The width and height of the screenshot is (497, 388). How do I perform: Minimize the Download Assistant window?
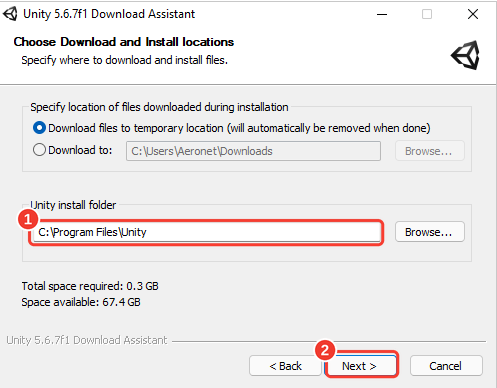[382, 14]
